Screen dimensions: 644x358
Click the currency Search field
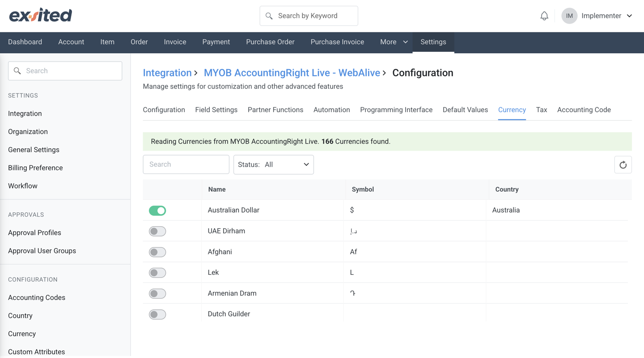click(x=186, y=164)
